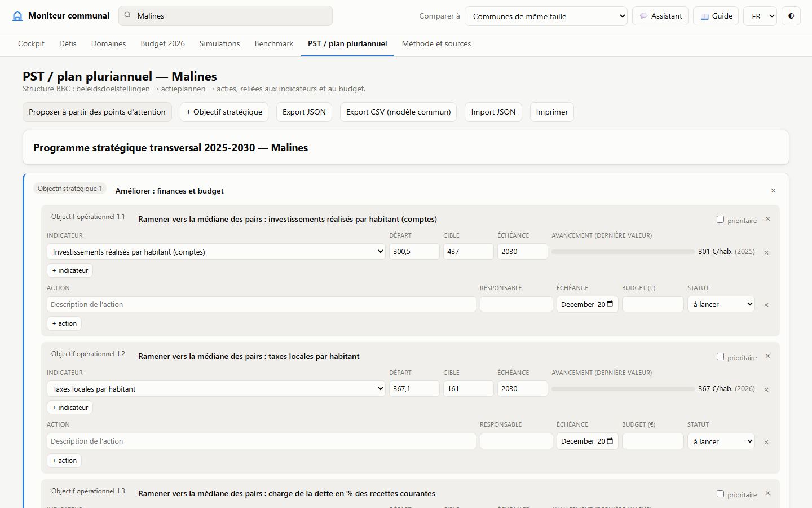Image resolution: width=812 pixels, height=508 pixels.
Task: Open the Guide button
Action: (716, 16)
